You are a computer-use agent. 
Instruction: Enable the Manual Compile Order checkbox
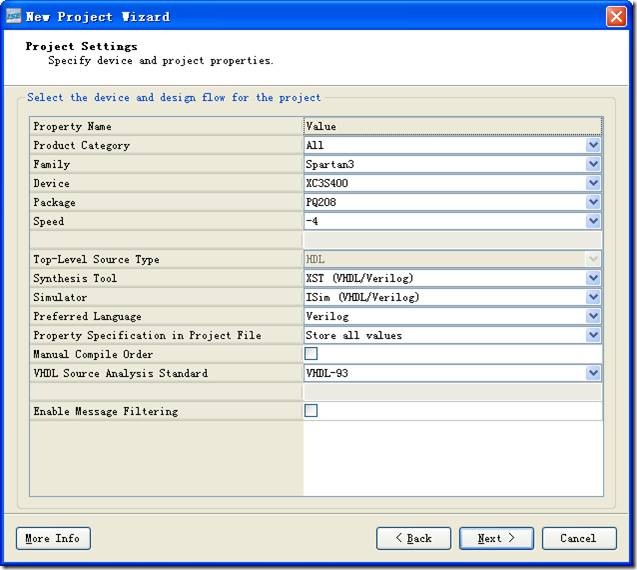pos(311,354)
